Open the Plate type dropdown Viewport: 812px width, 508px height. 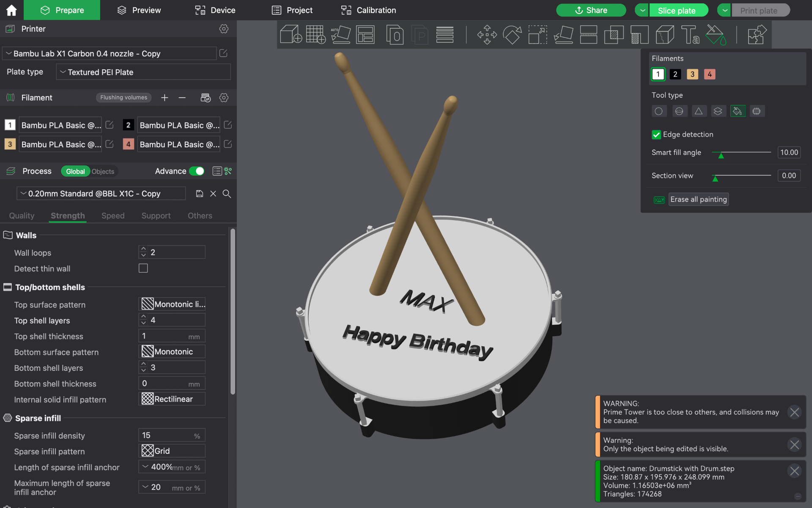(143, 72)
